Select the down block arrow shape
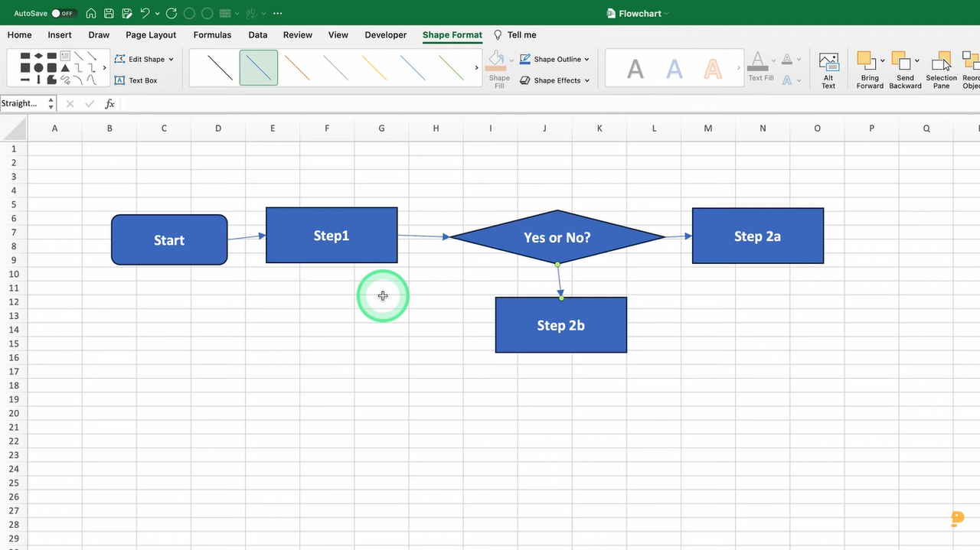This screenshot has height=550, width=980. click(38, 80)
